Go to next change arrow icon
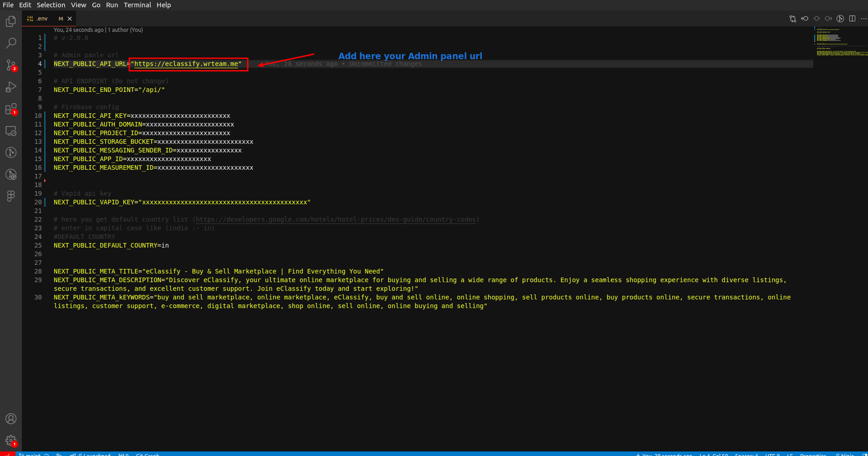868x456 pixels. click(x=828, y=19)
